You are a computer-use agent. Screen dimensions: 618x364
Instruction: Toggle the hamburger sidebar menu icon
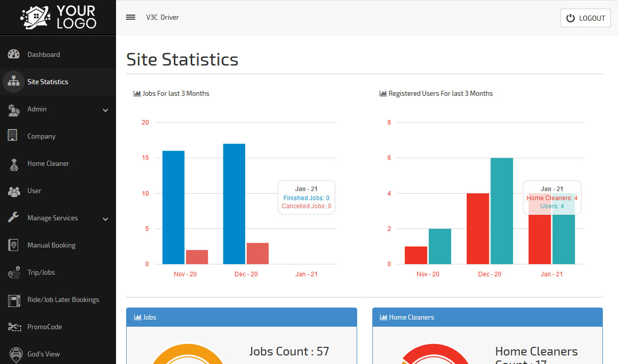point(131,17)
